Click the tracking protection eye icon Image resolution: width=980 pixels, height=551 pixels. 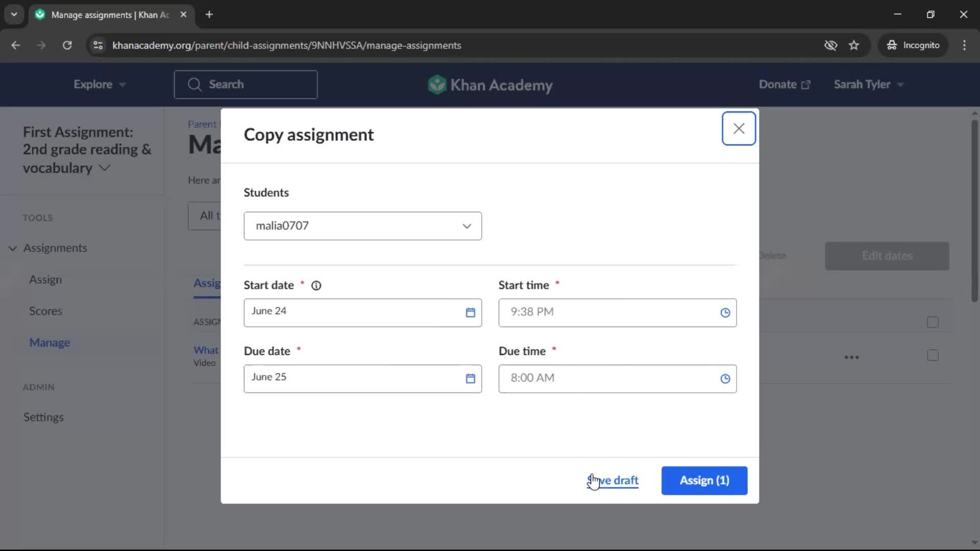[x=830, y=45]
